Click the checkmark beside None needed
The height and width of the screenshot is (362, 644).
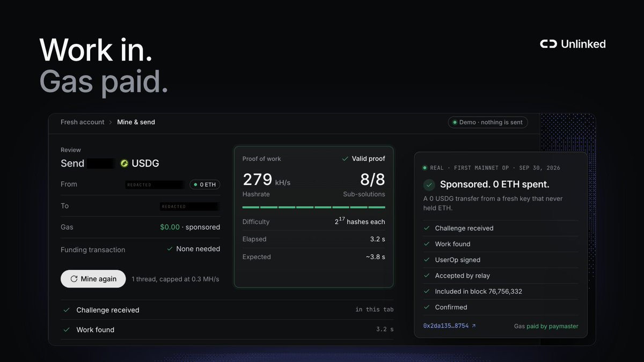pos(170,249)
